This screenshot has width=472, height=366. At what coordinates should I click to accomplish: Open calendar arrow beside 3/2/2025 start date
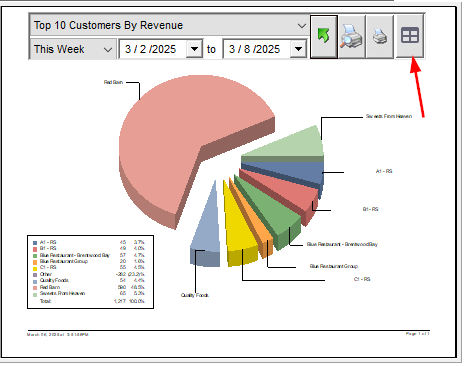(x=194, y=49)
